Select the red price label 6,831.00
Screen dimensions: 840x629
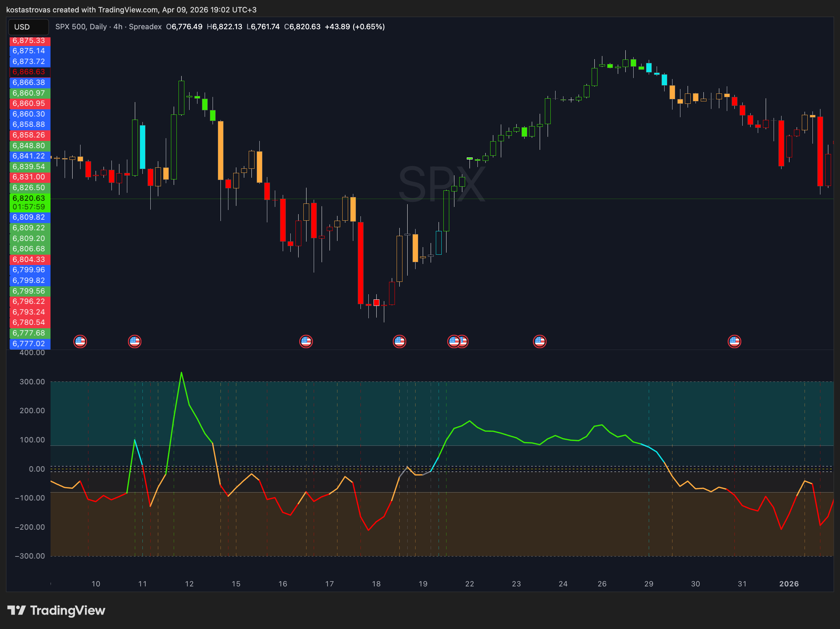point(30,177)
